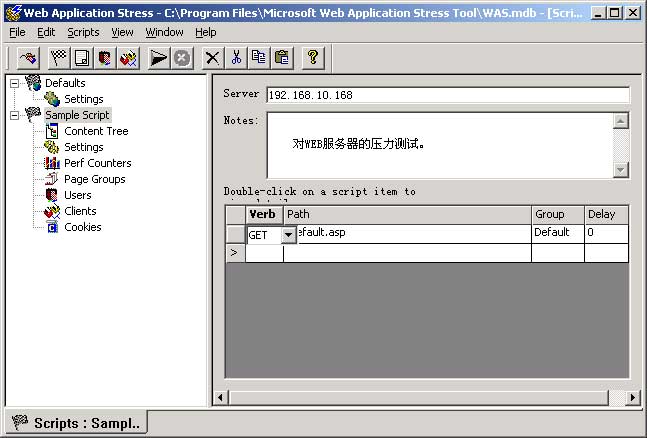Image resolution: width=647 pixels, height=438 pixels.
Task: Collapse the Defaults tree node
Action: click(x=14, y=83)
